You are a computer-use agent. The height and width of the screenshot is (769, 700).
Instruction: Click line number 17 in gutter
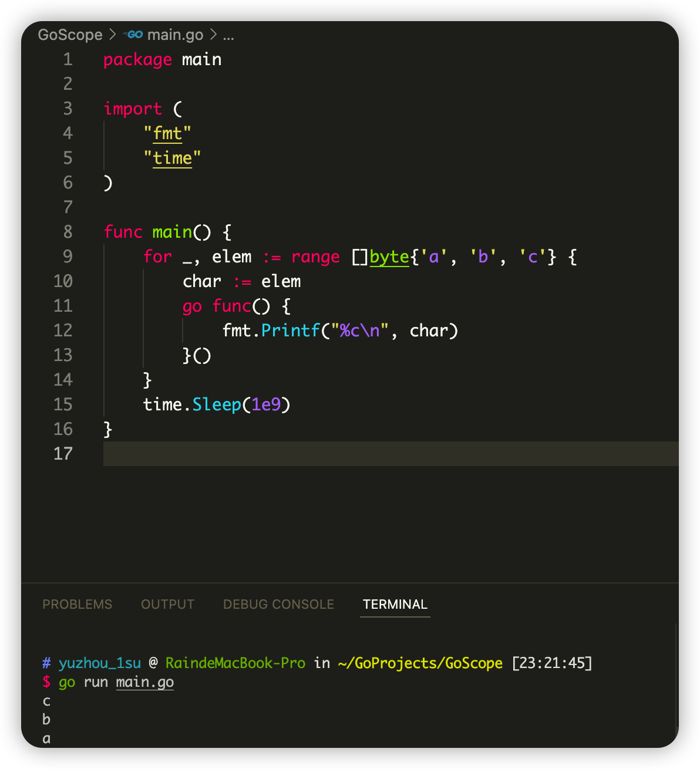tap(63, 454)
